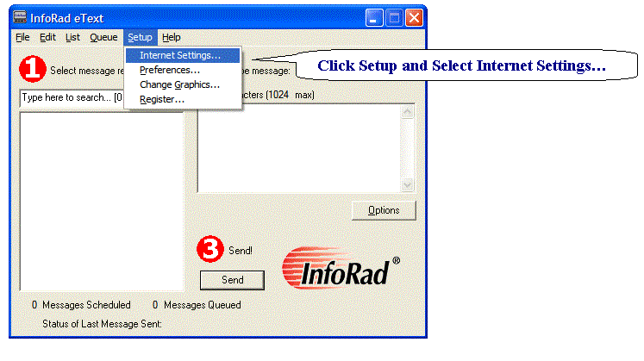Click the InfoRad logo graphic
Image resolution: width=644 pixels, height=361 pixels.
pyautogui.click(x=341, y=268)
